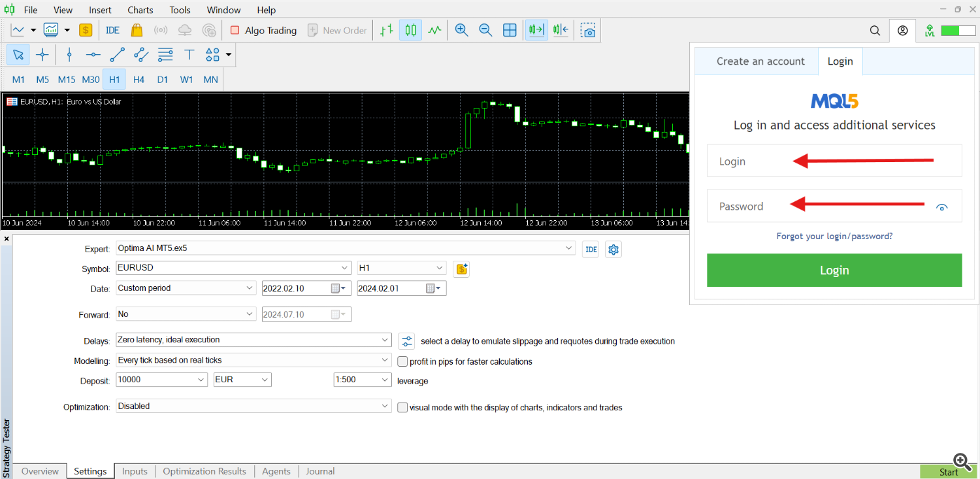Toggle chart shift icon
This screenshot has width=980, height=479.
[561, 30]
